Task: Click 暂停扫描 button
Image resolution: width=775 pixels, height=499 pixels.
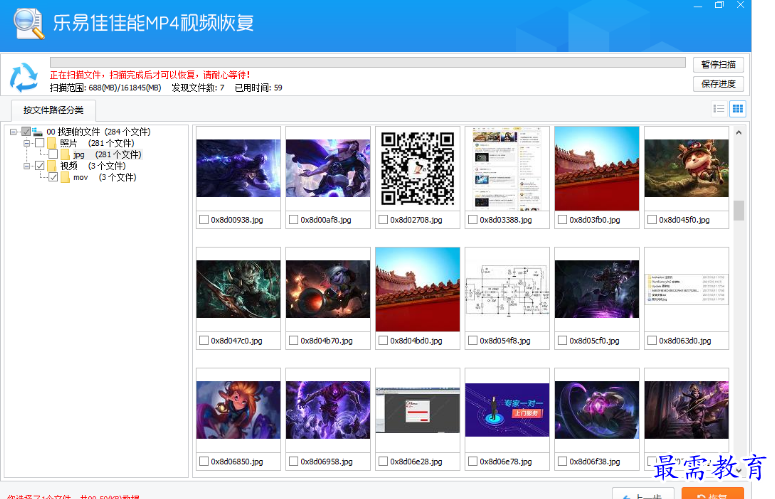Action: point(718,65)
